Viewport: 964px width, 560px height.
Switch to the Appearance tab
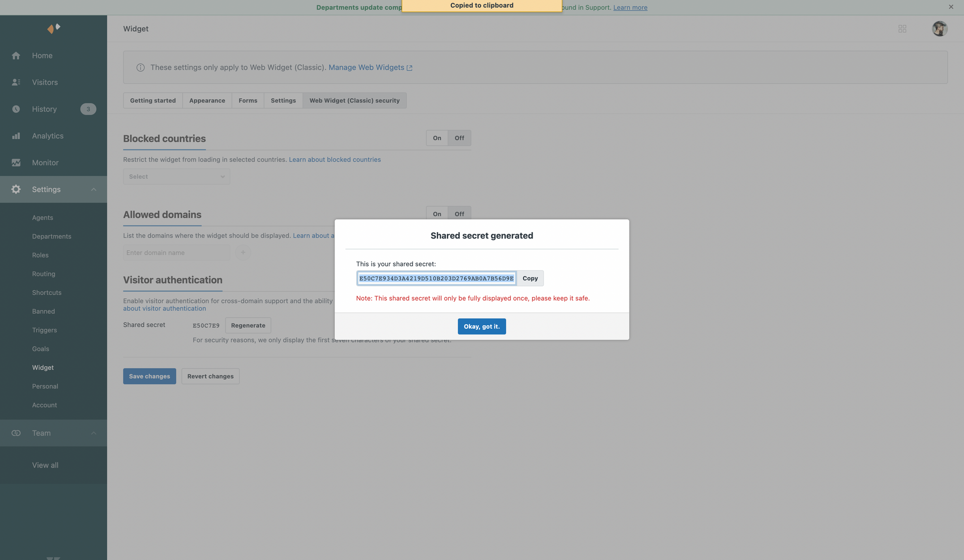[x=207, y=100]
